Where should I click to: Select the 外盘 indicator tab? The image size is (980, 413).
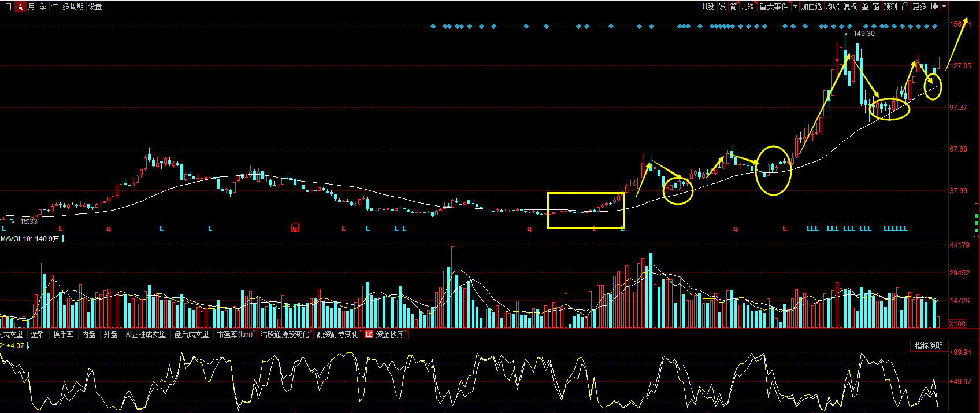click(110, 334)
